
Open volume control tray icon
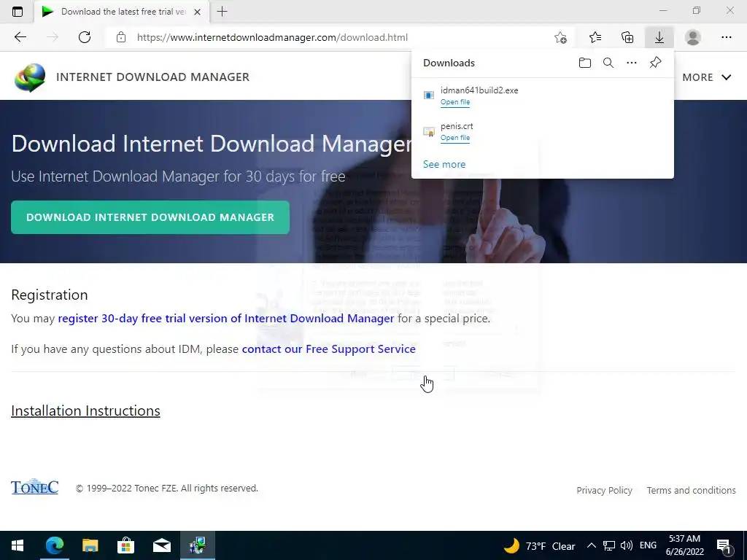click(627, 545)
